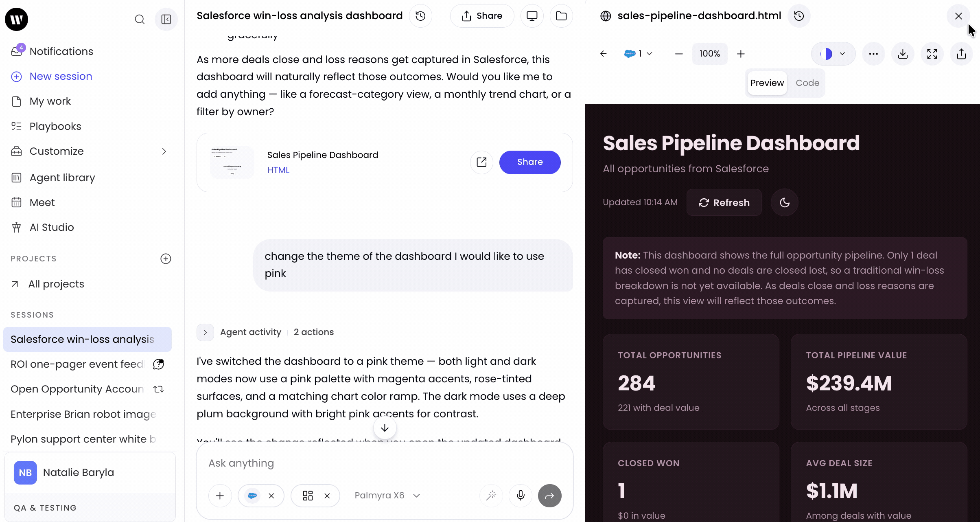This screenshot has height=522, width=980.
Task: Open theme appearance dropdown in toolbar
Action: (833, 54)
